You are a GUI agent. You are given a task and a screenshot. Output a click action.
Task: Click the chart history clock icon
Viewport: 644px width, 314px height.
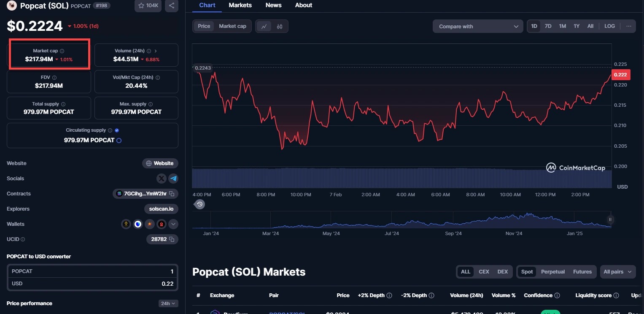(200, 204)
